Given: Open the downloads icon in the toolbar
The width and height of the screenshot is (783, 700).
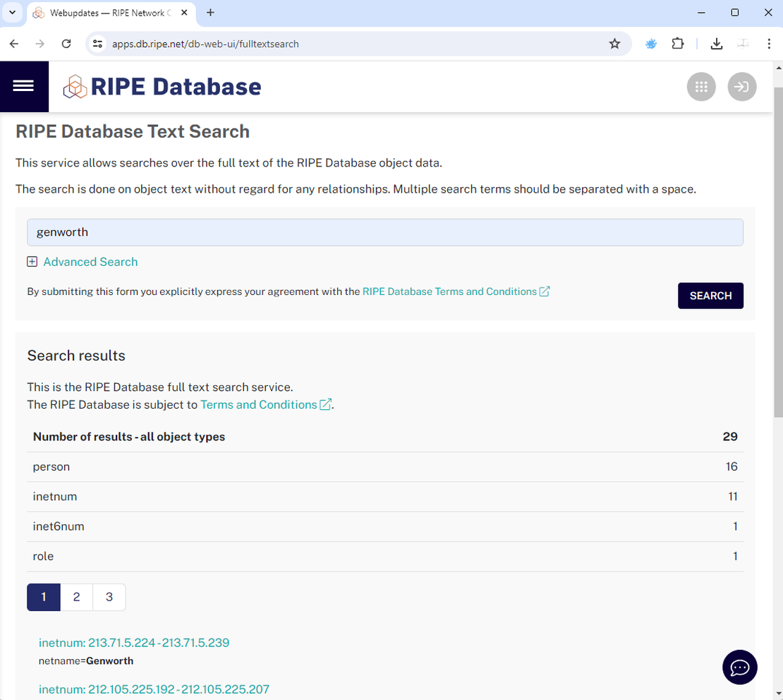Looking at the screenshot, I should [x=717, y=43].
